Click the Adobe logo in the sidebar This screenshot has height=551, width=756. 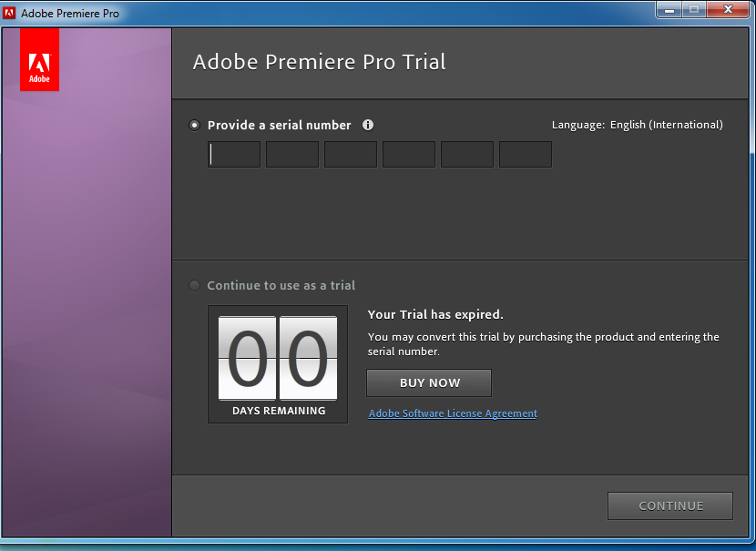[39, 60]
